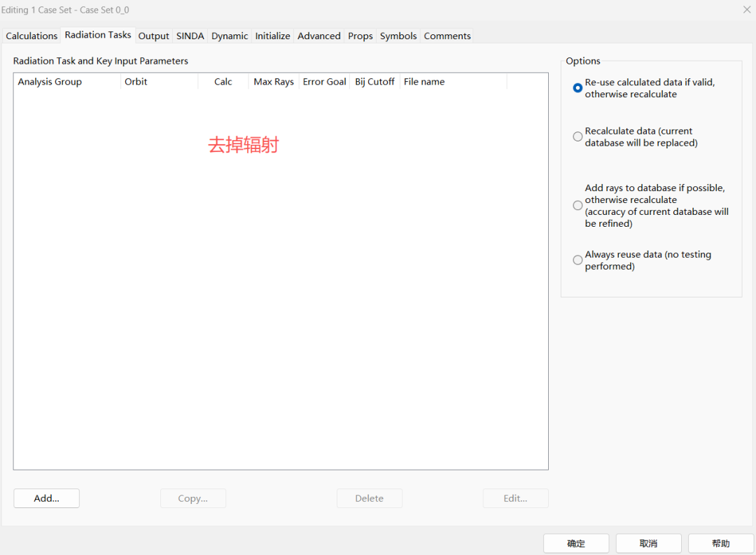
Task: Choose Recalculate data radio option
Action: point(577,136)
